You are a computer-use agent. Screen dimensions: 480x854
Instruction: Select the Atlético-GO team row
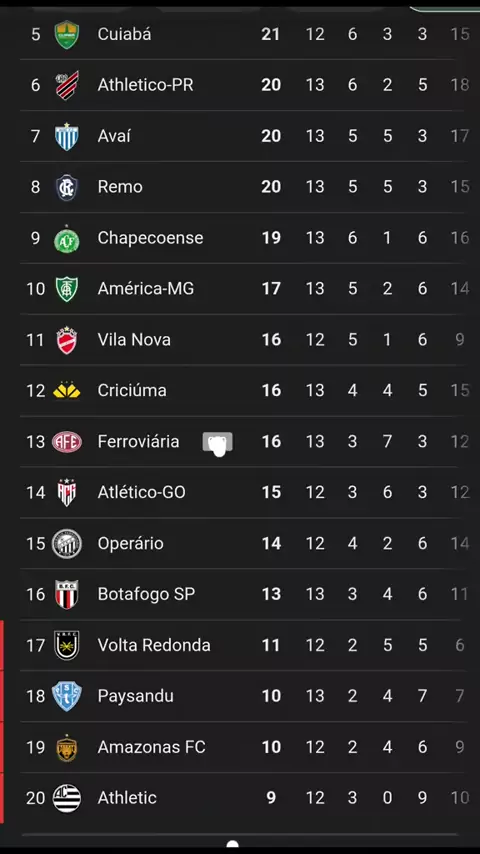click(x=244, y=492)
